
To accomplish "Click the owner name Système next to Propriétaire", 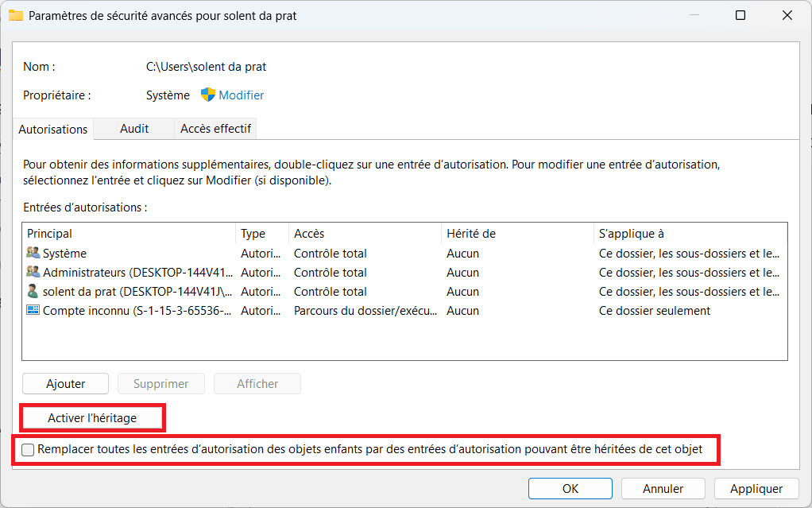I will pos(168,95).
